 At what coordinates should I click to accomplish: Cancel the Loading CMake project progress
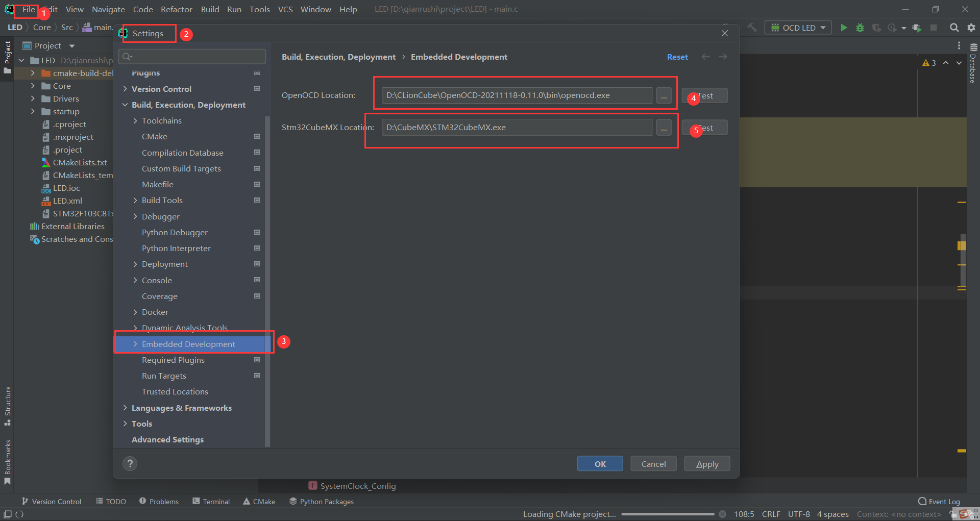point(722,514)
